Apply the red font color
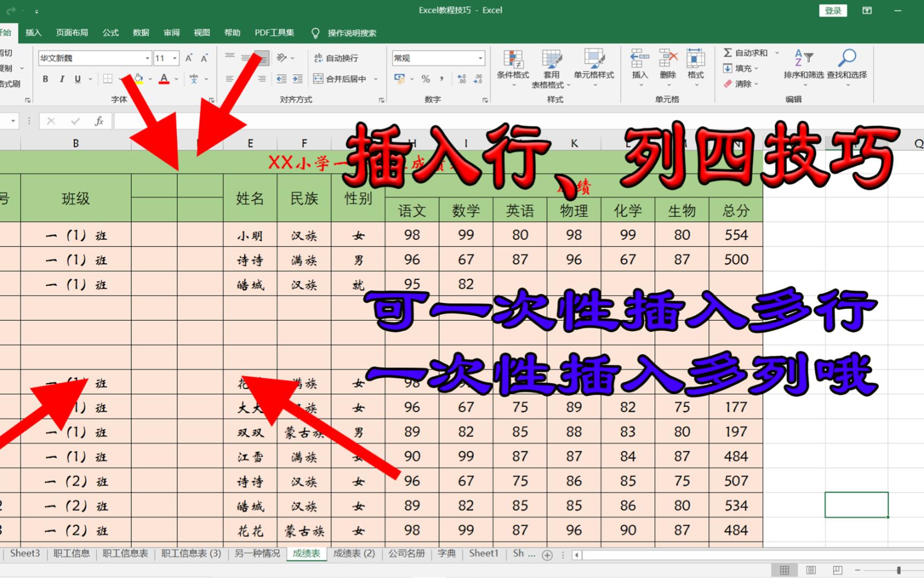 point(164,79)
